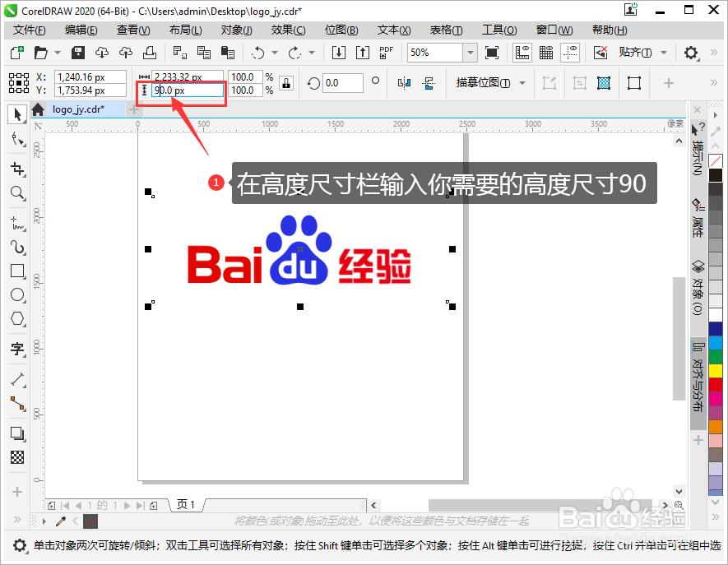This screenshot has width=728, height=565.
Task: Open the 工具(O) menu
Action: [499, 30]
